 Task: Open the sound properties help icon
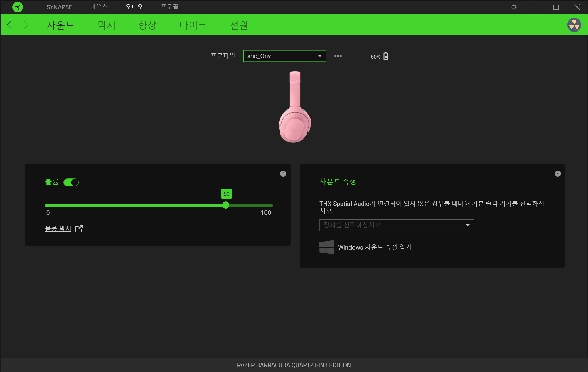coord(557,174)
